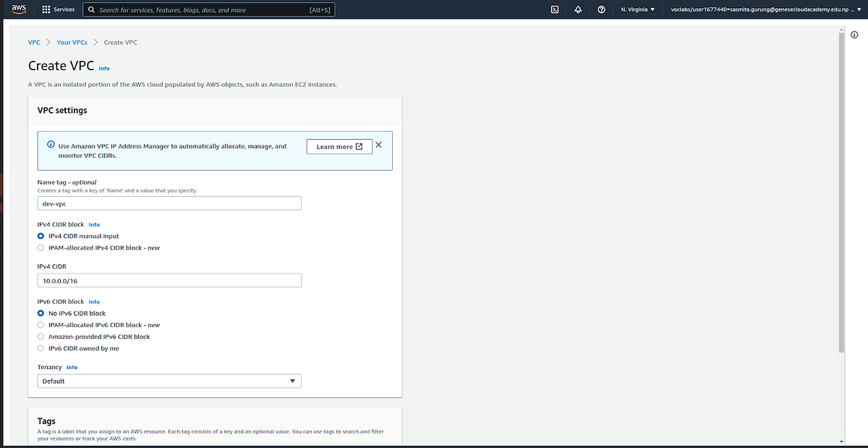Open the notifications bell
This screenshot has width=868, height=448.
pyautogui.click(x=578, y=9)
